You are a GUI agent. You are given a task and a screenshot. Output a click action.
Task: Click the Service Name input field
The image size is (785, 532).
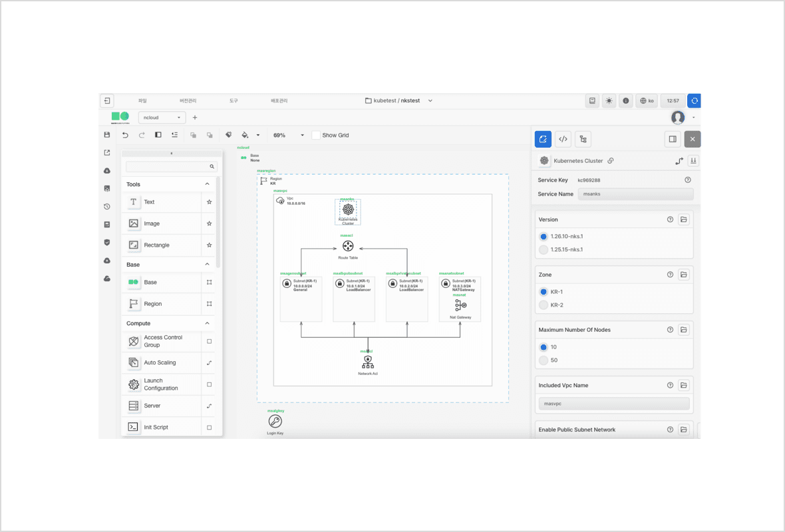click(x=635, y=194)
